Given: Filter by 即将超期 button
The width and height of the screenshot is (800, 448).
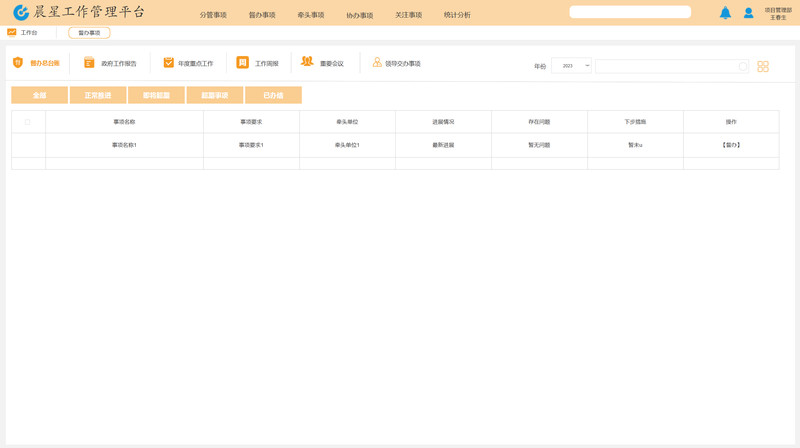Looking at the screenshot, I should point(156,95).
